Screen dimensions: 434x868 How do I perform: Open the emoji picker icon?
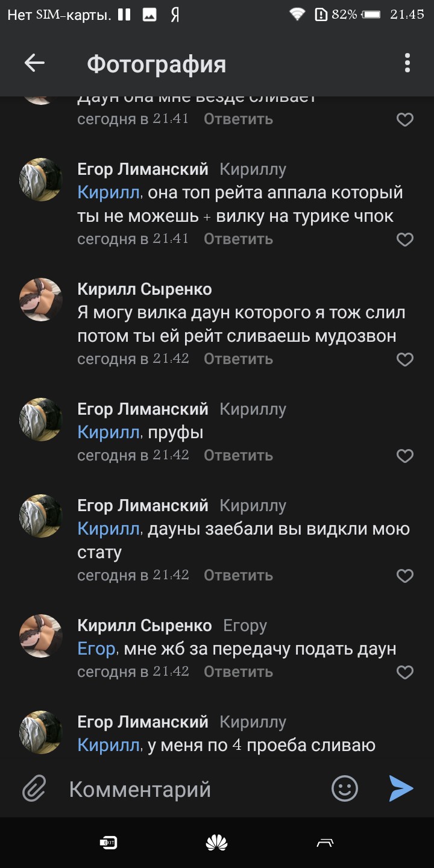point(344,788)
